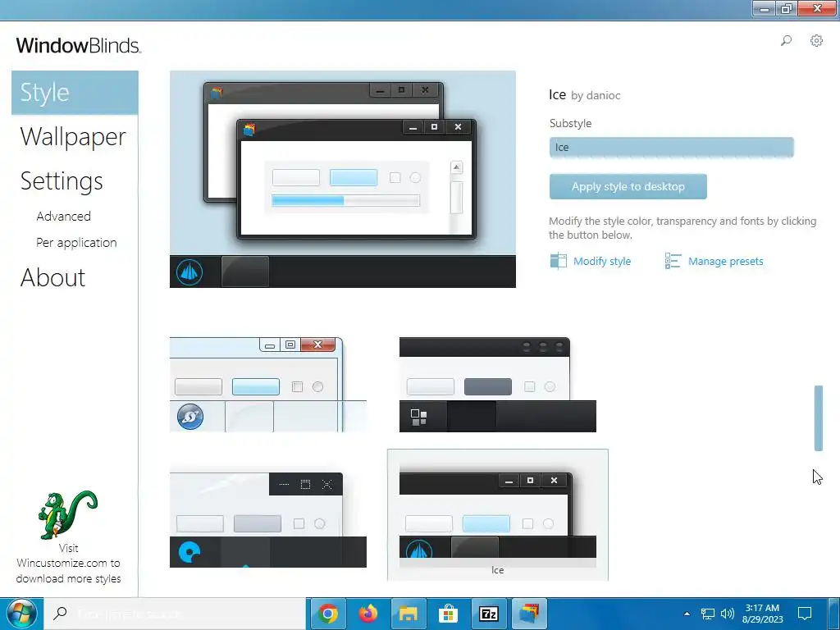Click the green Wincustomize lizard mascot
840x630 pixels.
click(67, 514)
